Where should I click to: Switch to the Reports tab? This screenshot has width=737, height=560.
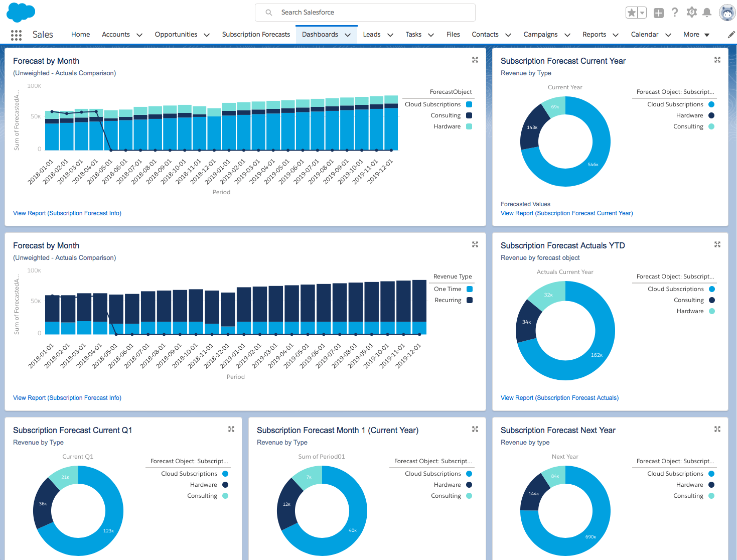(x=595, y=34)
